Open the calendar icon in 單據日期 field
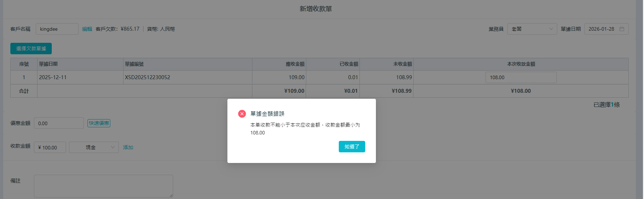 (x=622, y=29)
